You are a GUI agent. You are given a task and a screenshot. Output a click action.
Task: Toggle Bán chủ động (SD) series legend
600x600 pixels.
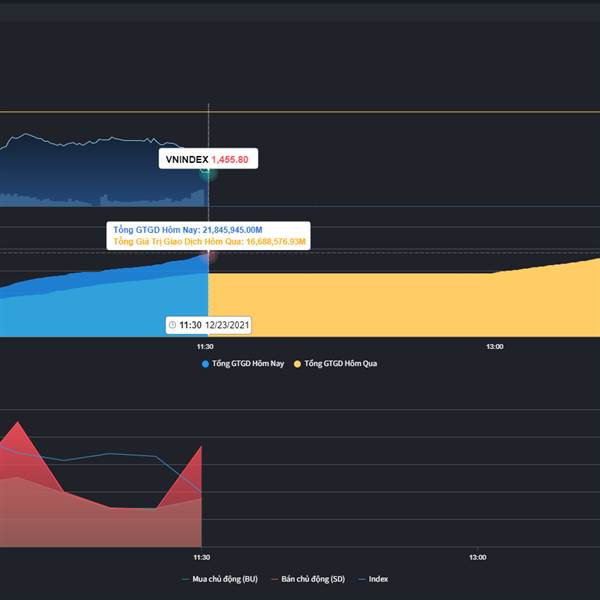click(x=308, y=579)
